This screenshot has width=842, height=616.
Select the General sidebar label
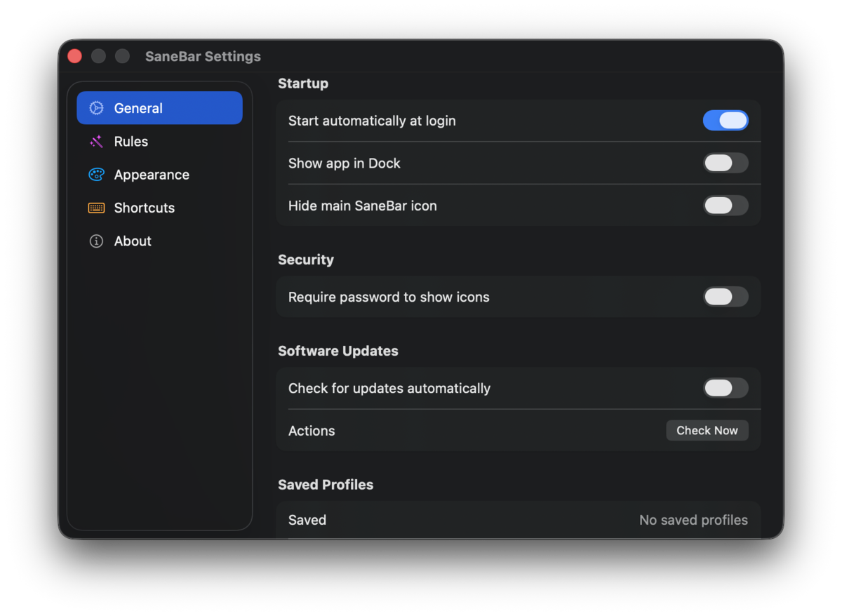point(138,108)
